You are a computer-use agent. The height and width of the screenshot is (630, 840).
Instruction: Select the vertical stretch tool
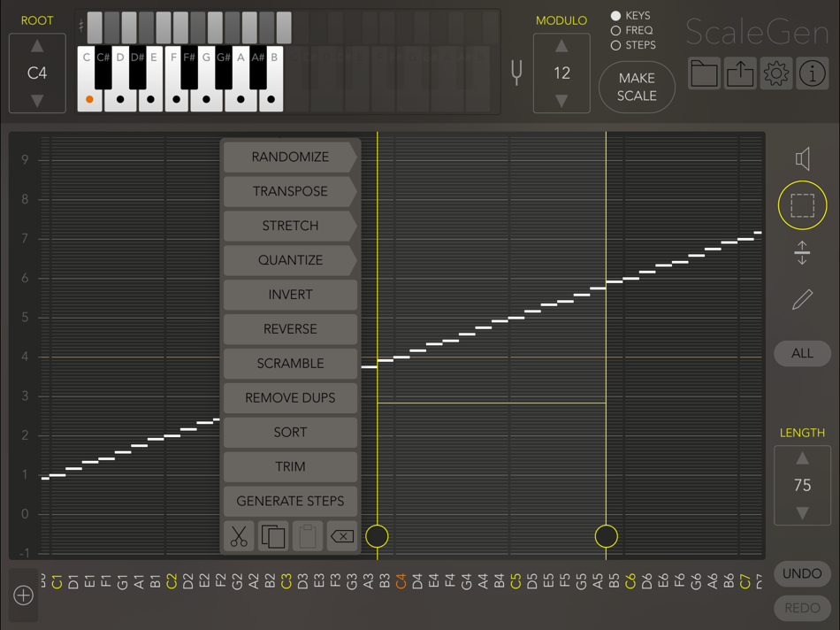802,253
